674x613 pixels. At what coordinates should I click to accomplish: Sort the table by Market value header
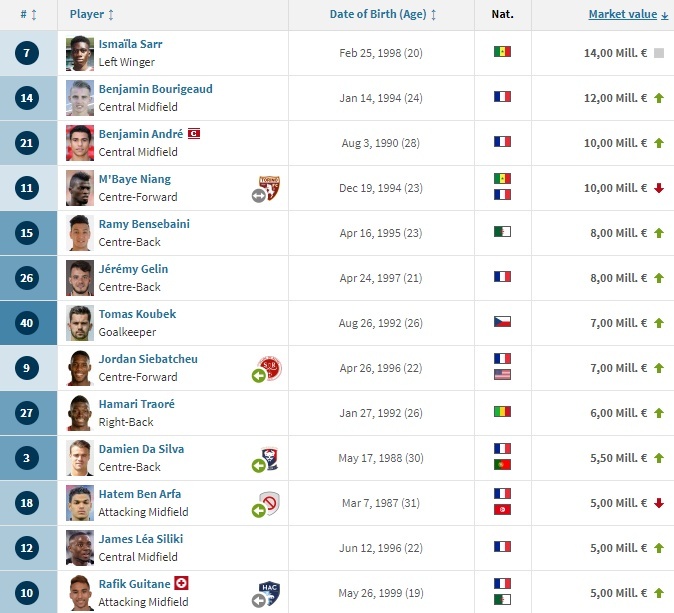click(x=623, y=15)
